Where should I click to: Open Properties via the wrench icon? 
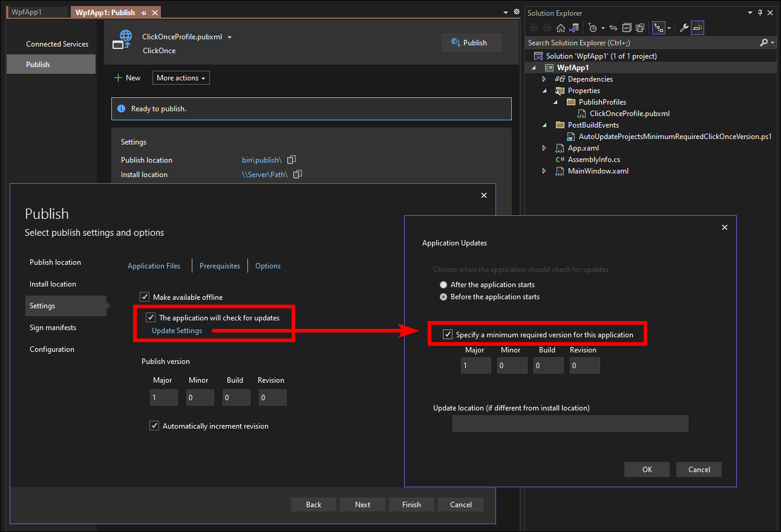click(684, 28)
